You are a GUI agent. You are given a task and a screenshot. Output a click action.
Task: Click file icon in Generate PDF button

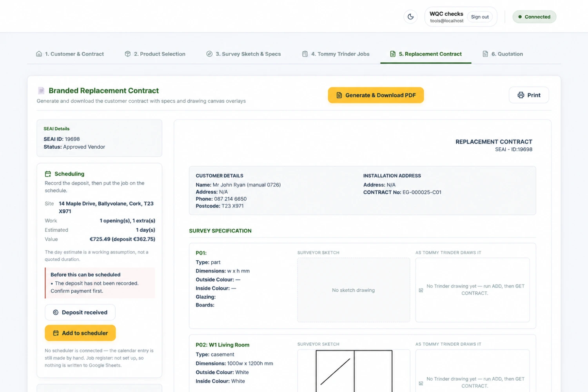339,95
